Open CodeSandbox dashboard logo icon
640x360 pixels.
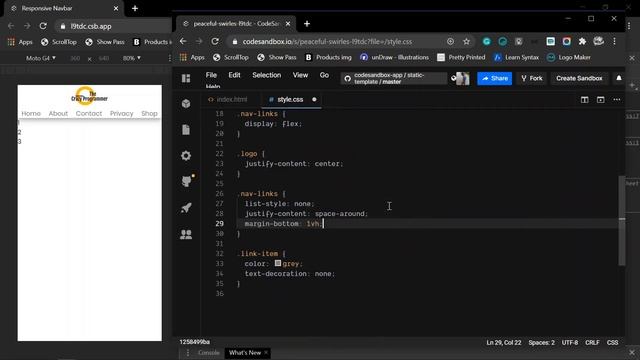(x=186, y=78)
